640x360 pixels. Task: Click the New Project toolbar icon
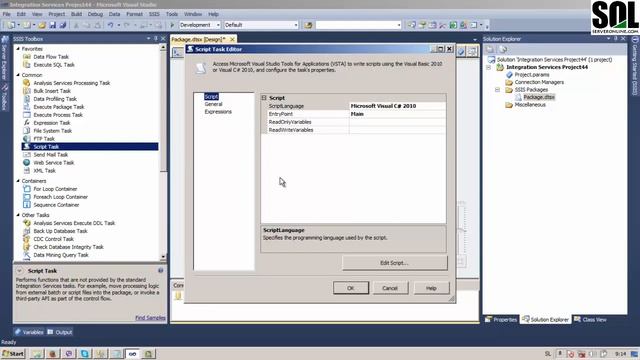point(11,25)
